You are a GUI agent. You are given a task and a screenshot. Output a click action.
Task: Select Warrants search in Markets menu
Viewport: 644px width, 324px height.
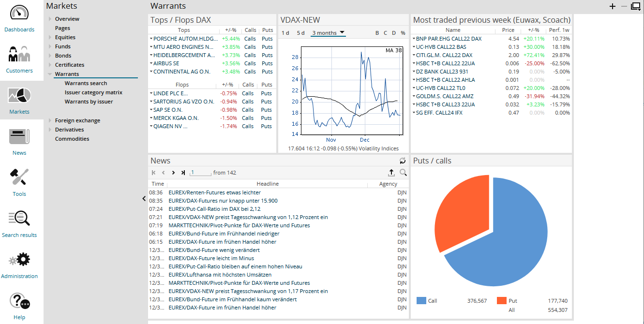pyautogui.click(x=86, y=83)
